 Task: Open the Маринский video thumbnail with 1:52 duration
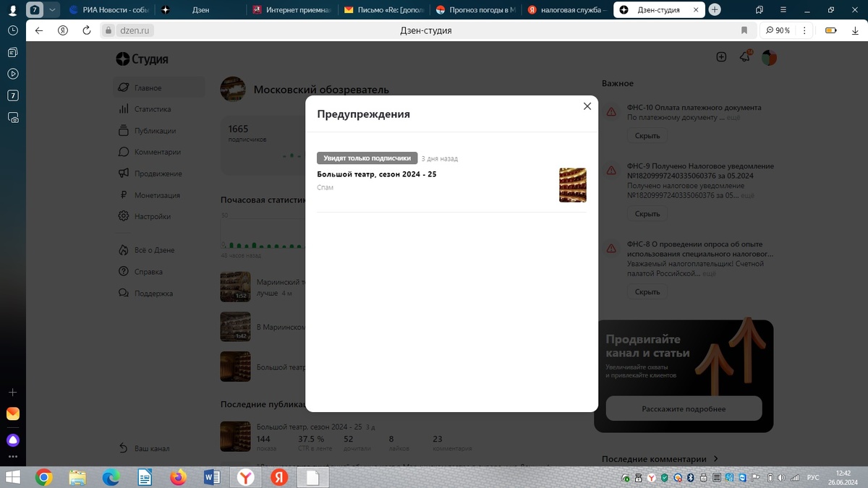tap(235, 287)
